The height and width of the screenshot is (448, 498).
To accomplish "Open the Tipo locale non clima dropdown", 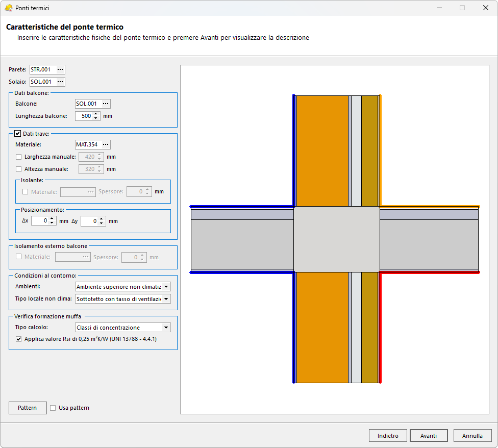I will pyautogui.click(x=166, y=299).
